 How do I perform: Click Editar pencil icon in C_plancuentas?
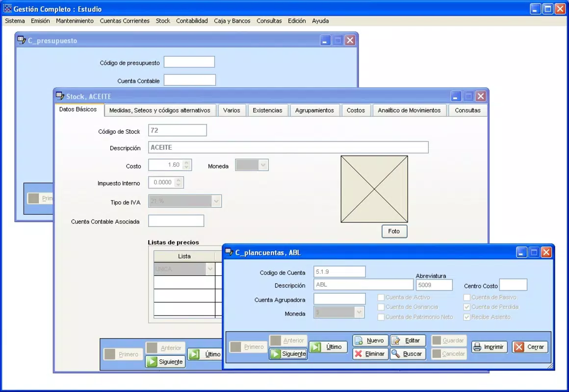tap(396, 341)
